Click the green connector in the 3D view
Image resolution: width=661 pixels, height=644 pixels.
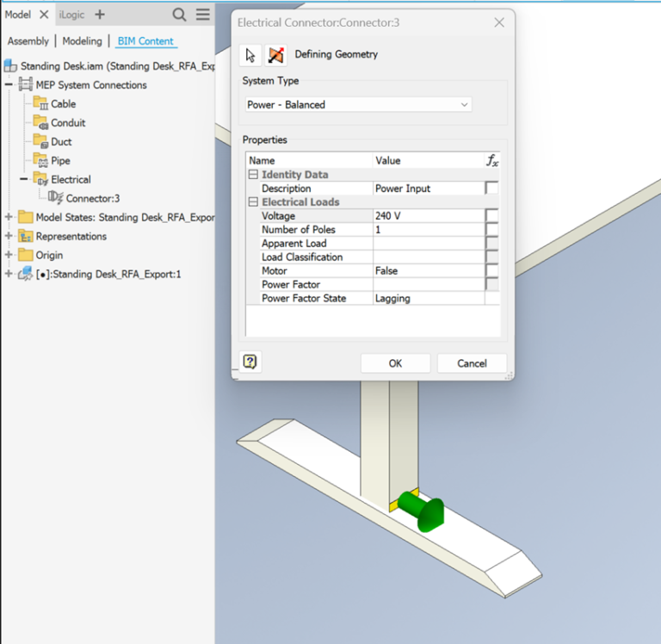(421, 511)
